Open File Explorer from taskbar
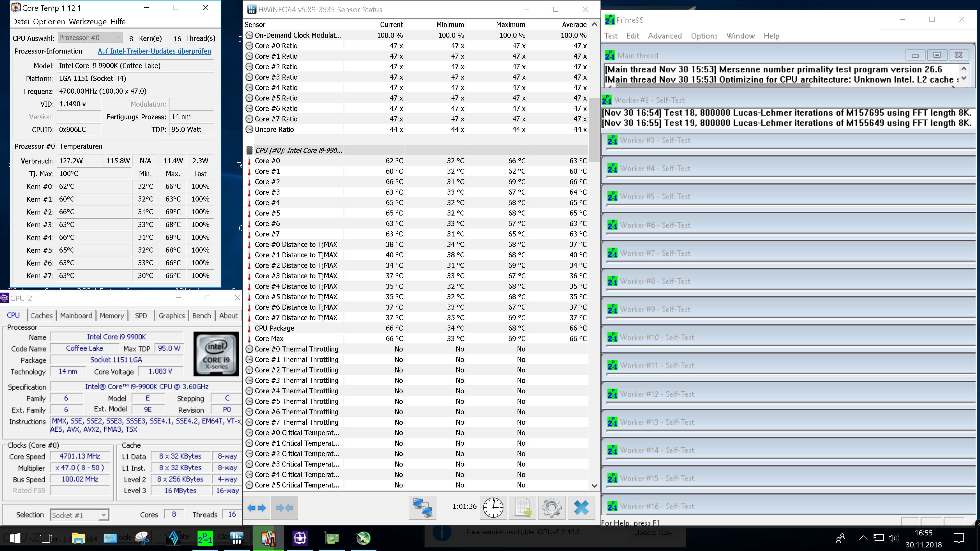 click(x=78, y=538)
